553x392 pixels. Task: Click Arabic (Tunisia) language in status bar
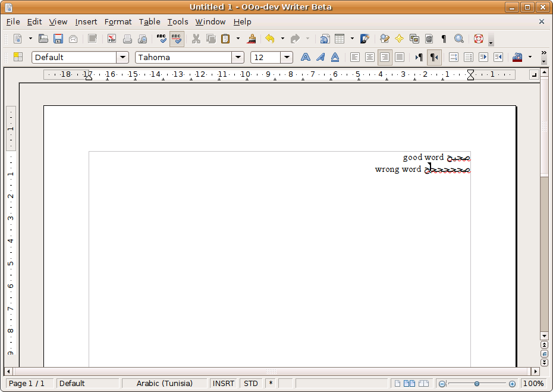click(x=164, y=384)
